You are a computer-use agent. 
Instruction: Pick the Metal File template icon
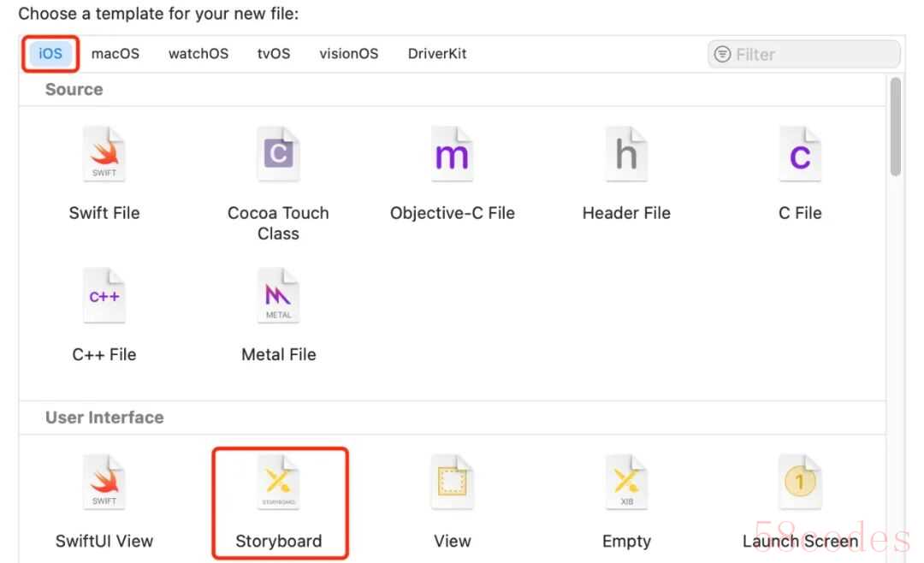point(278,295)
